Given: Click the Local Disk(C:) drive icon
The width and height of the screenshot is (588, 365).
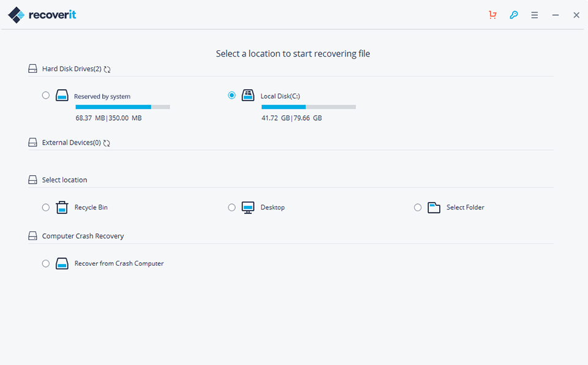Looking at the screenshot, I should point(247,95).
